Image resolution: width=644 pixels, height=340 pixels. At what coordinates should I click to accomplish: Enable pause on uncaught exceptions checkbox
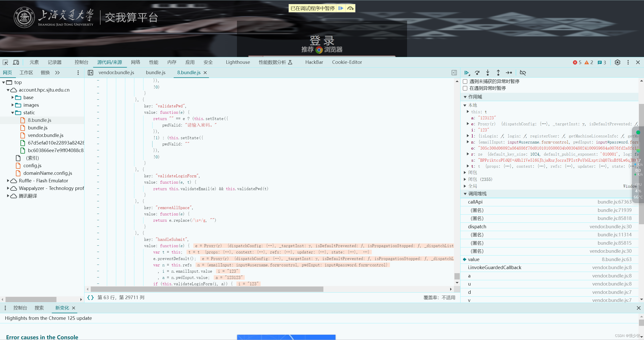[465, 81]
